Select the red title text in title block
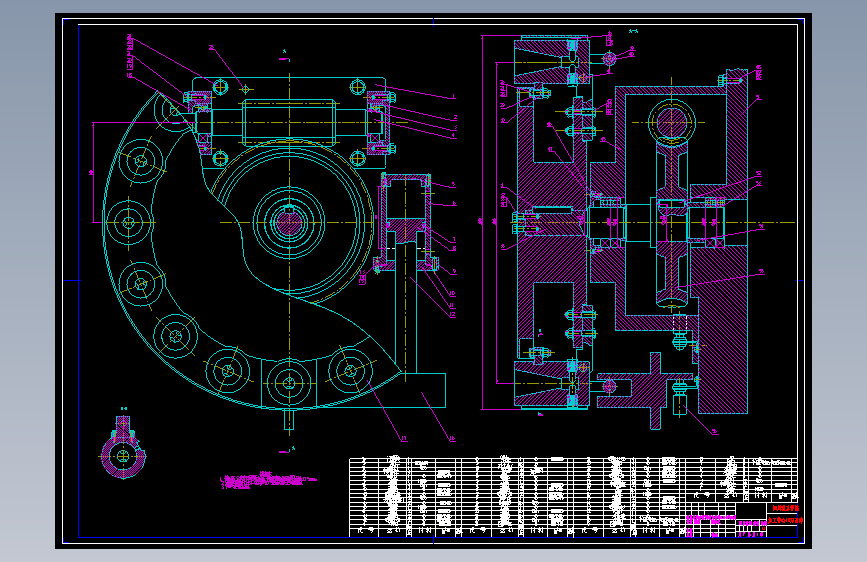This screenshot has width=867, height=562. click(x=785, y=514)
